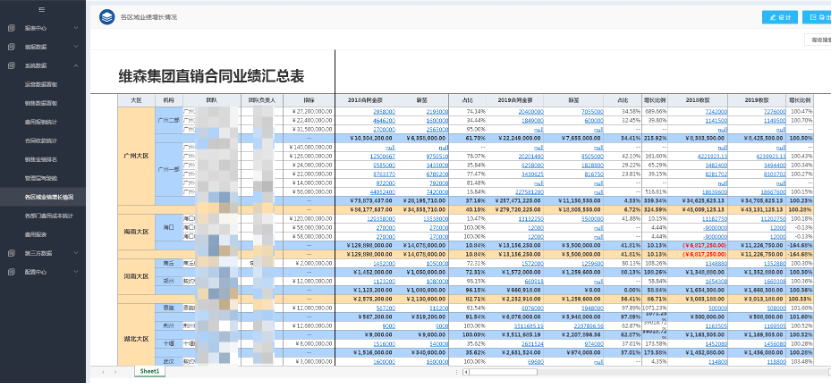
Task: Click the document icon beside 第三方数据
Action: click(11, 253)
